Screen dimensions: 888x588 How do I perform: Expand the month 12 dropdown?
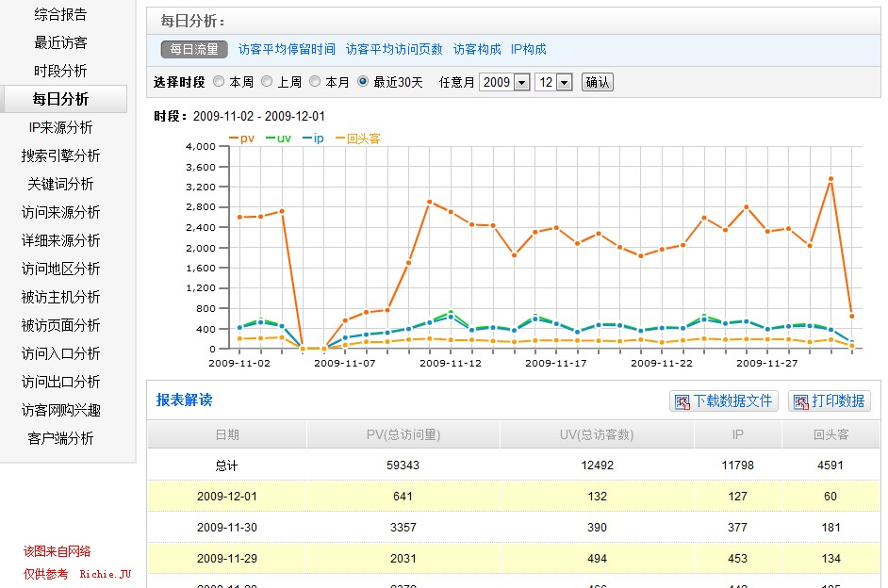(553, 82)
